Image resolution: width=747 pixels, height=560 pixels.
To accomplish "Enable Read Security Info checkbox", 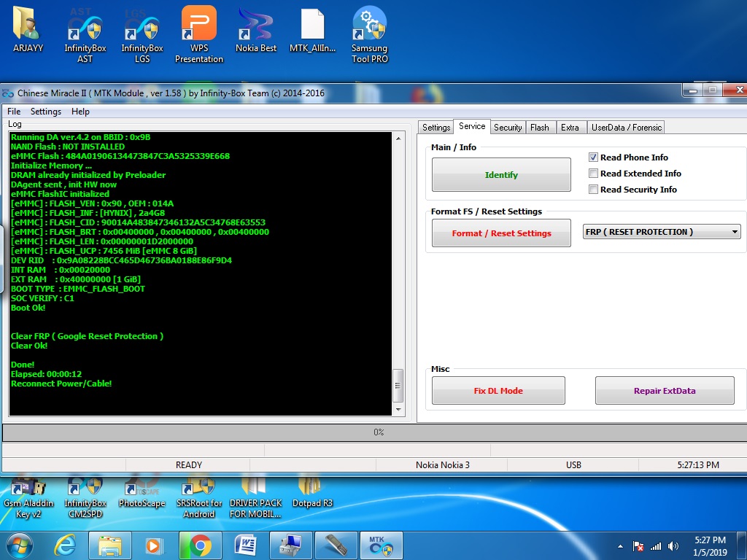I will [x=593, y=190].
